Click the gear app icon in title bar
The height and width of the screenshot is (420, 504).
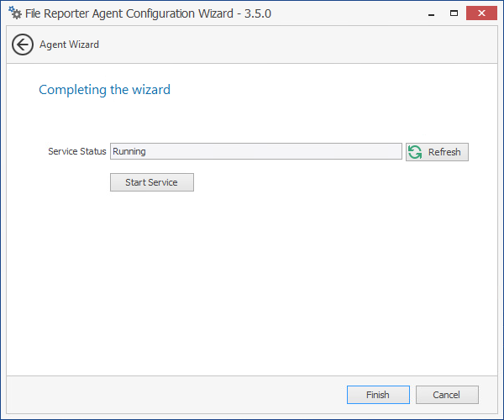(x=15, y=13)
